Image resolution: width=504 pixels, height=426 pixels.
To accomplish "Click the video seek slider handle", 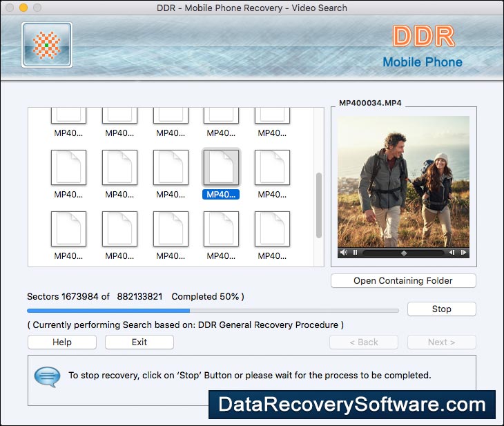I will (x=404, y=253).
